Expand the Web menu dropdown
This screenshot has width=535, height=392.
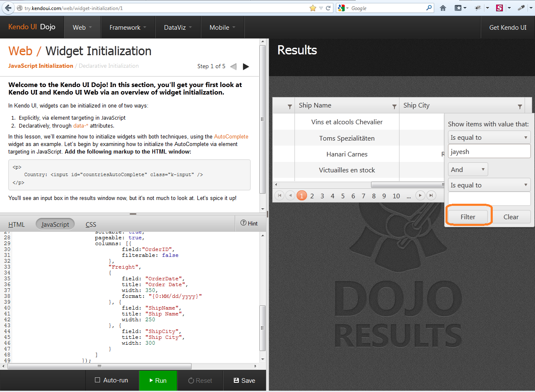pos(82,27)
